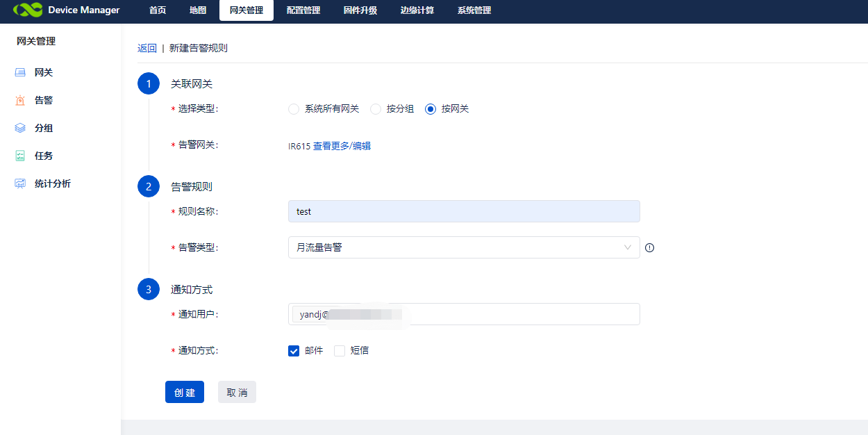The image size is (868, 435).
Task: Click the 规则名称 input field
Action: (464, 211)
